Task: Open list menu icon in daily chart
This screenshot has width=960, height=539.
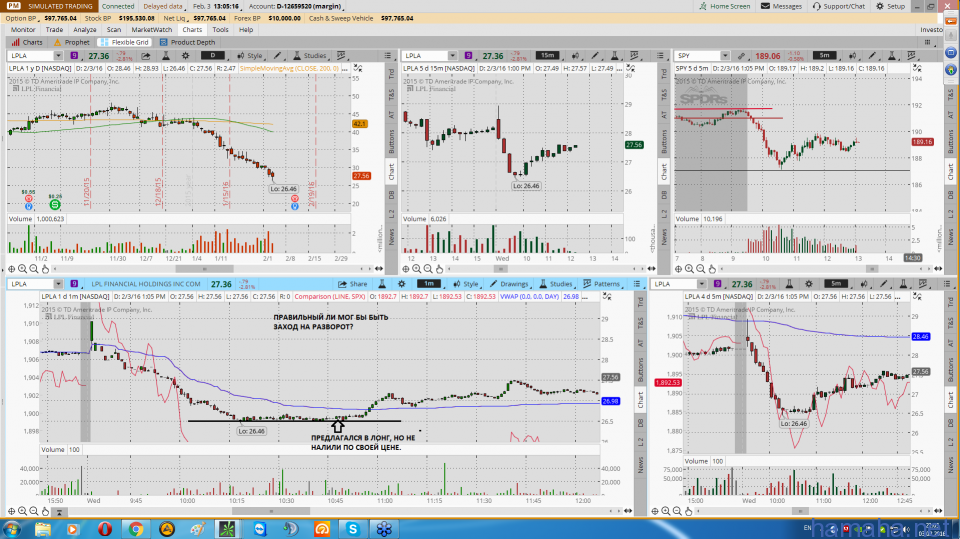Action: click(x=388, y=56)
